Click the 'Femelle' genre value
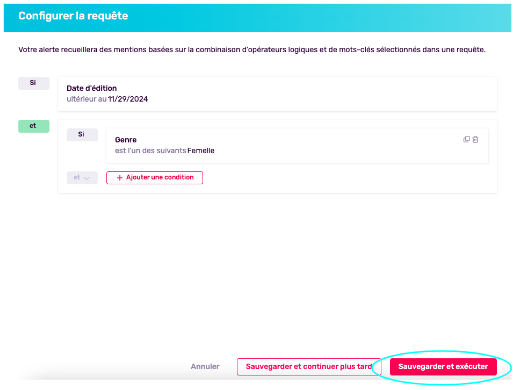The image size is (516, 390). [x=201, y=151]
